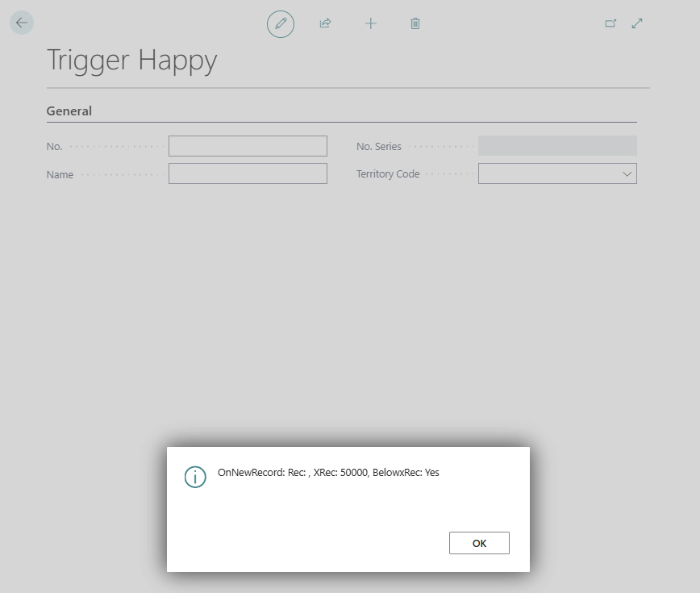Image resolution: width=700 pixels, height=593 pixels.
Task: Click inside the Name field
Action: [248, 173]
